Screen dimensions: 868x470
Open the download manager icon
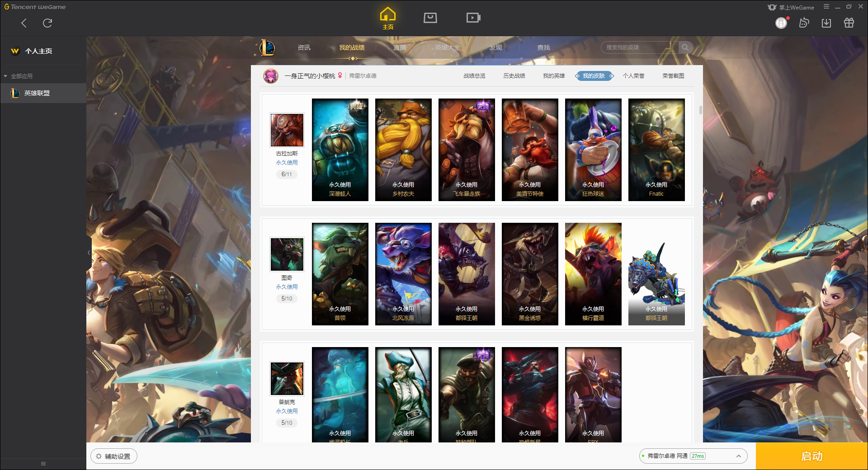[826, 23]
